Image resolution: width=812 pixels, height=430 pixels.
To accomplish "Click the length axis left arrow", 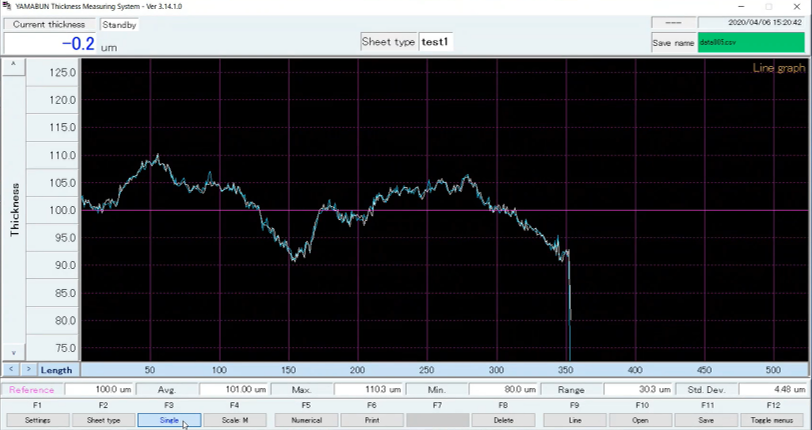I will click(x=14, y=370).
